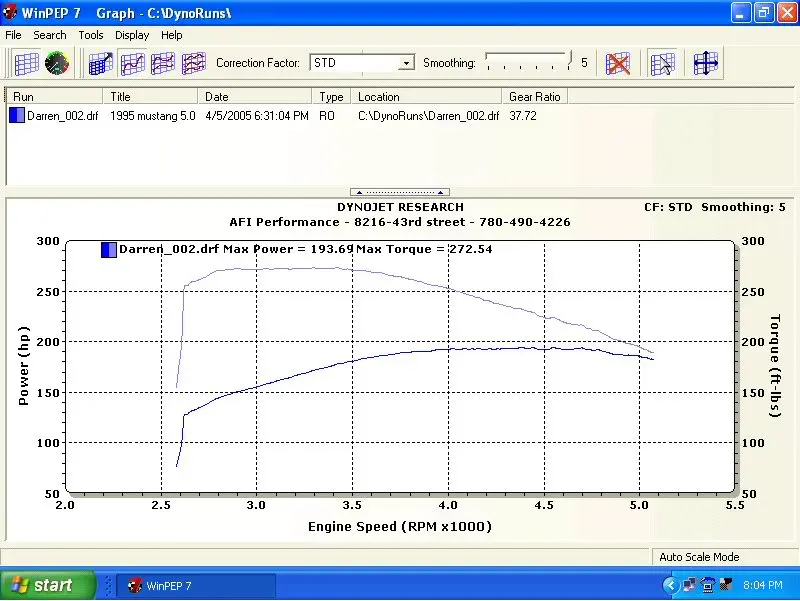Click the AFI Performance address line

[x=399, y=222]
